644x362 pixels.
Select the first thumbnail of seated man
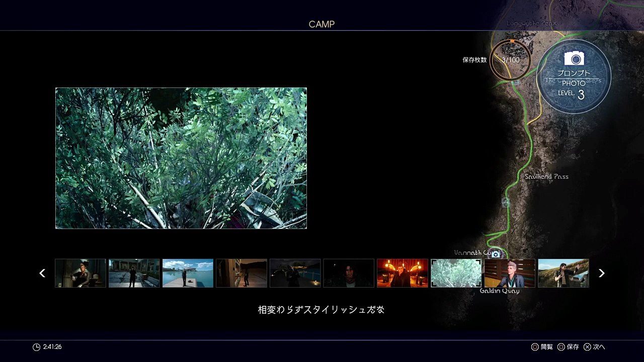tap(80, 273)
